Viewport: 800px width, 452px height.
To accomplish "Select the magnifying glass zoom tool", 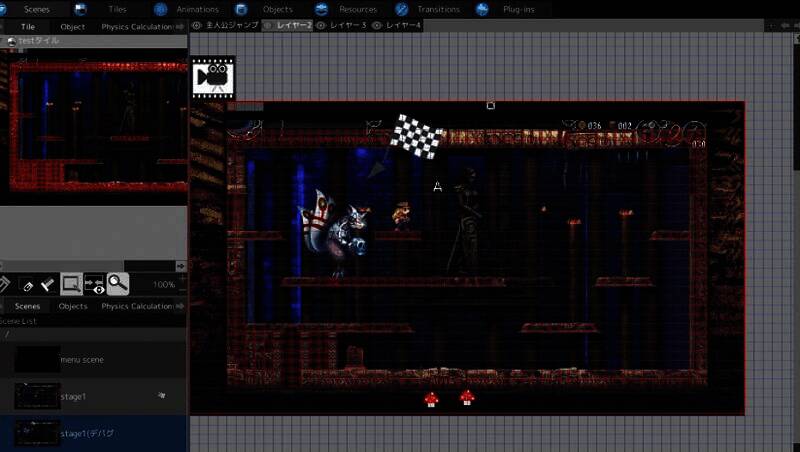I will tap(118, 285).
